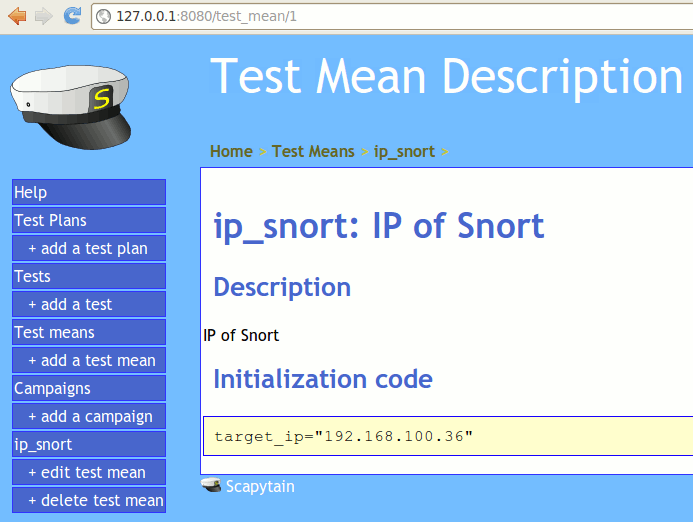This screenshot has height=522, width=693.
Task: Click '+ edit test mean' link
Action: click(x=87, y=472)
